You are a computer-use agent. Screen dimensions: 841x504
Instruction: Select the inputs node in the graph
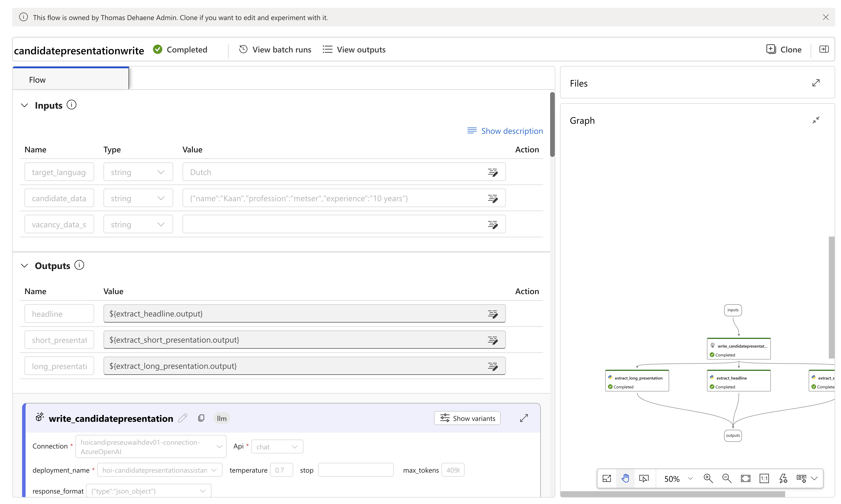point(733,310)
